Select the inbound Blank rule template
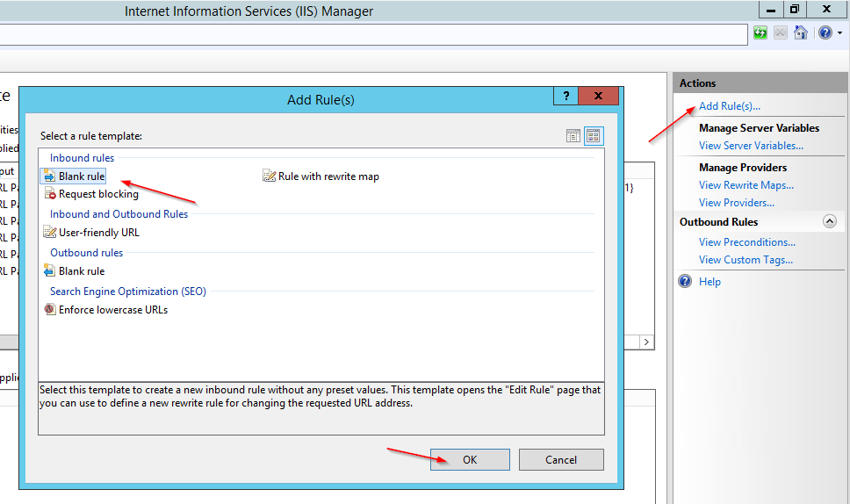Viewport: 850px width, 504px height. (75, 176)
